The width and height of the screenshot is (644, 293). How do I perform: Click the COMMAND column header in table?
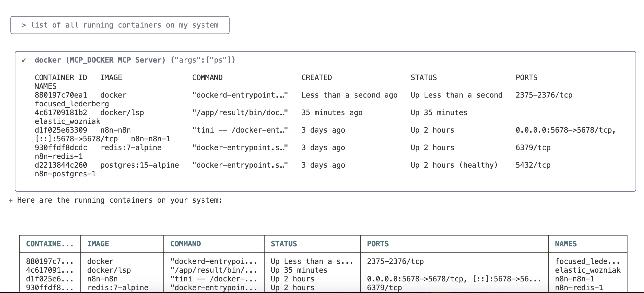pos(185,244)
